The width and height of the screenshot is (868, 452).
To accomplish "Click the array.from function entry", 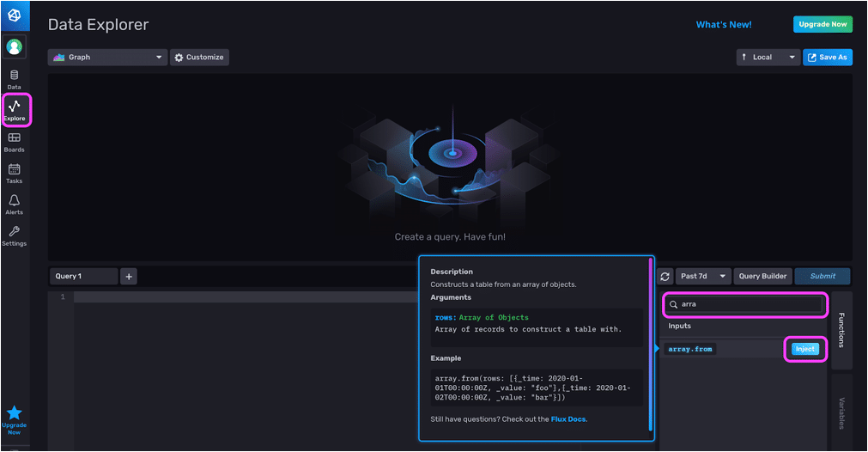I will point(689,349).
